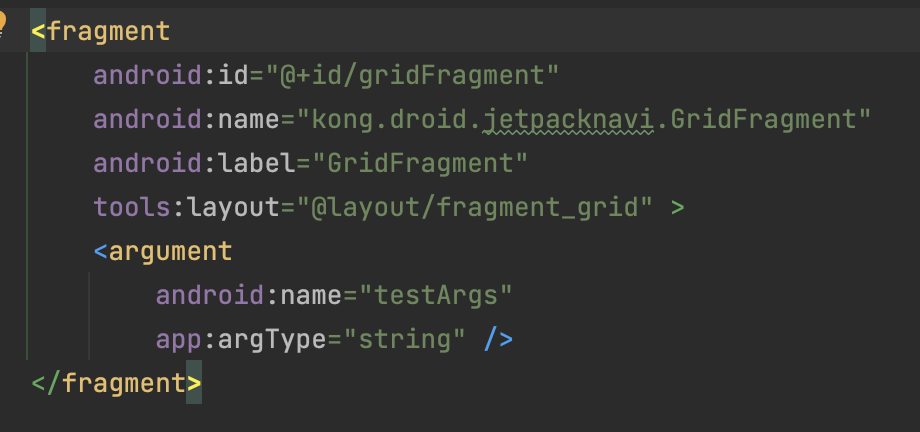Click the closing </fragment> tag
The width and height of the screenshot is (920, 432).
click(x=116, y=383)
